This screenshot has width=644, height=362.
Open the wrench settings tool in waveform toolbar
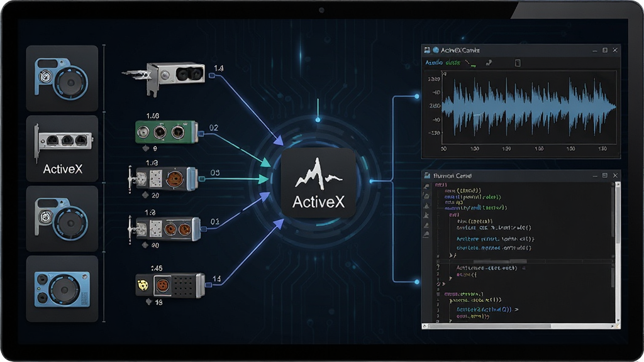(489, 63)
